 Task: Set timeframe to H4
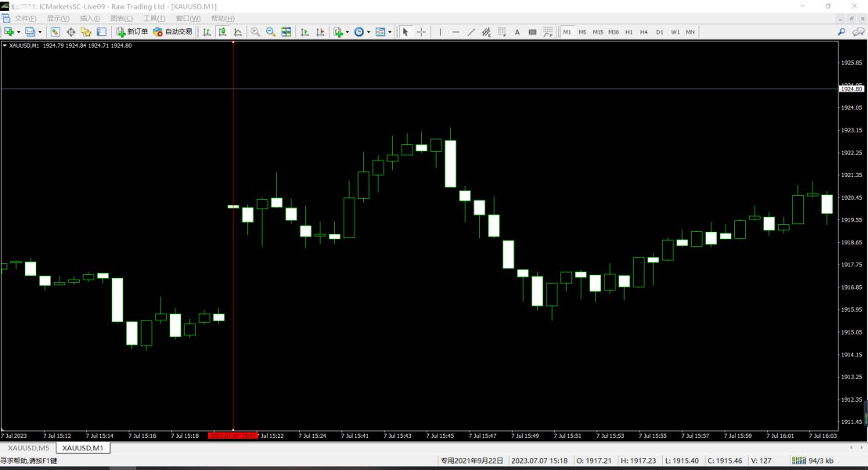644,32
